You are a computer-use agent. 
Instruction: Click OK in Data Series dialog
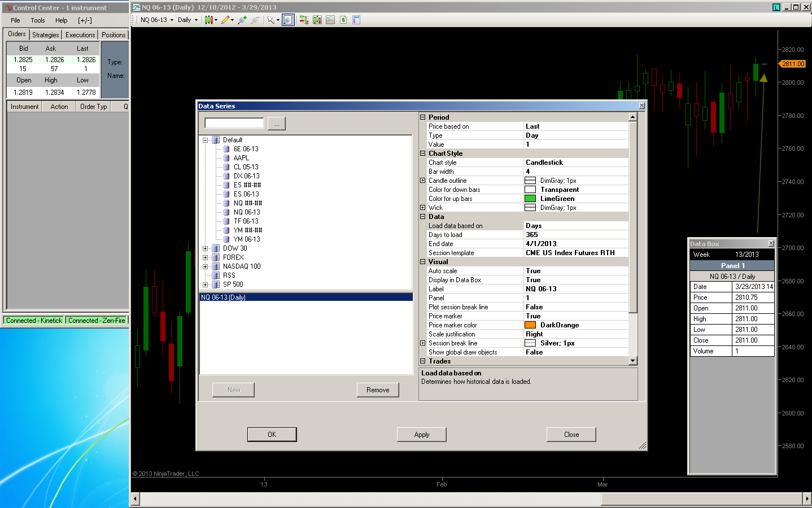click(272, 435)
